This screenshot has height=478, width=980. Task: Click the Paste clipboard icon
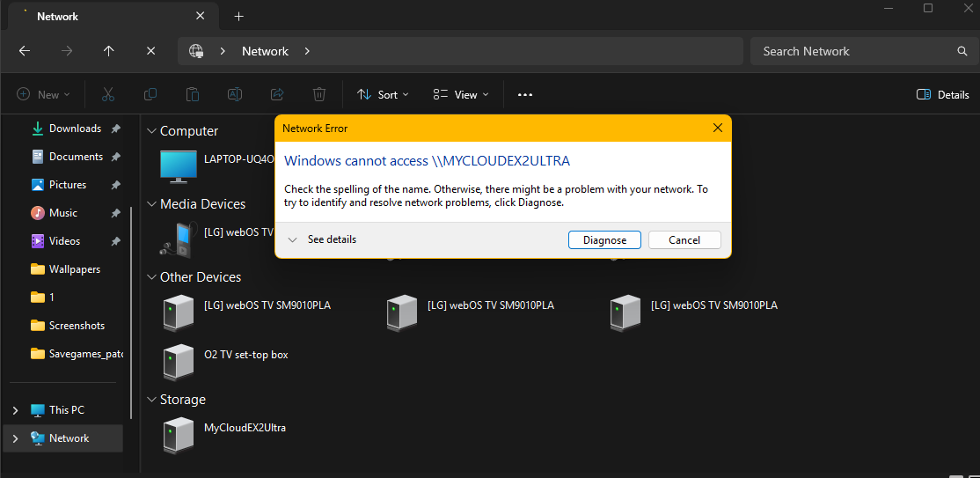point(193,94)
